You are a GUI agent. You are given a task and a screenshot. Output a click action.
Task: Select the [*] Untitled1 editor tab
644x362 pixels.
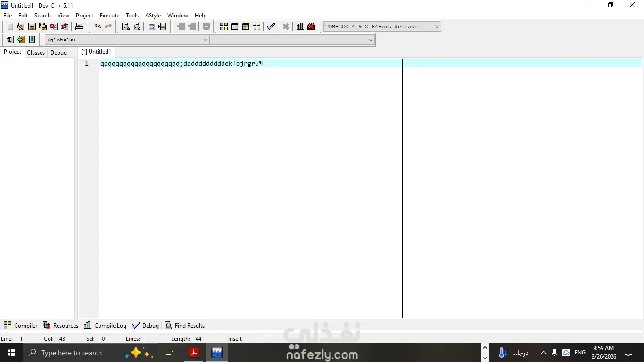96,52
